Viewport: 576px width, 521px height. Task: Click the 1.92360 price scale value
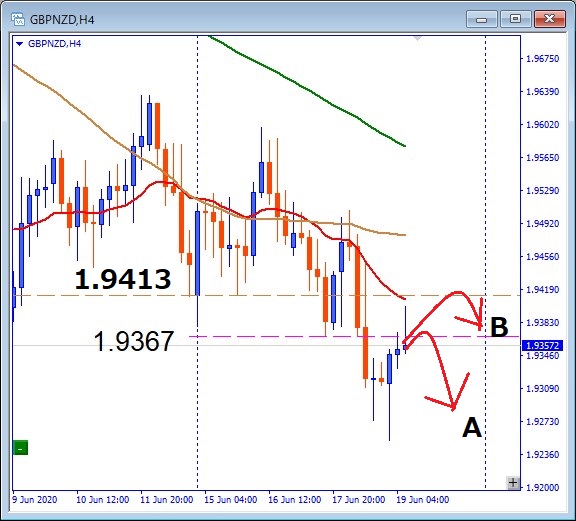tap(543, 454)
